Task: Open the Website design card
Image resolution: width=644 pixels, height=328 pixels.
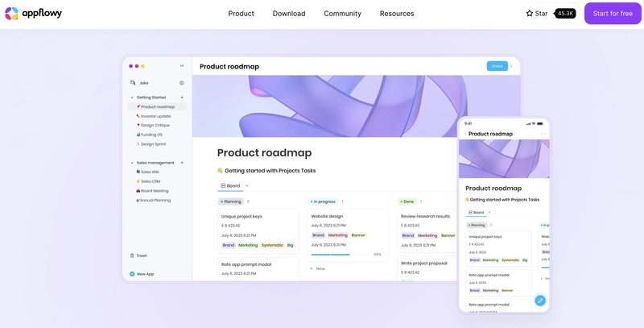Action: pos(348,235)
